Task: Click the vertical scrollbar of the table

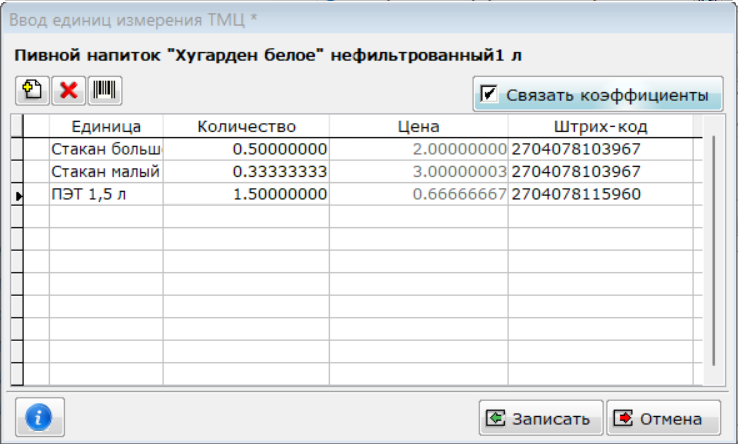Action: pyautogui.click(x=714, y=250)
